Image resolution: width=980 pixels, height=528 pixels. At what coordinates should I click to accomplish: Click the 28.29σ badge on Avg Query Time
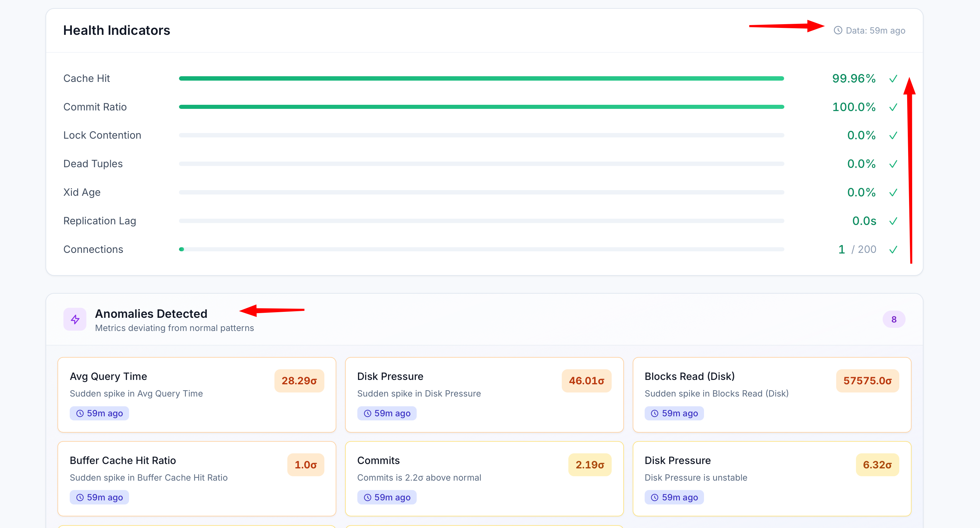pos(299,381)
